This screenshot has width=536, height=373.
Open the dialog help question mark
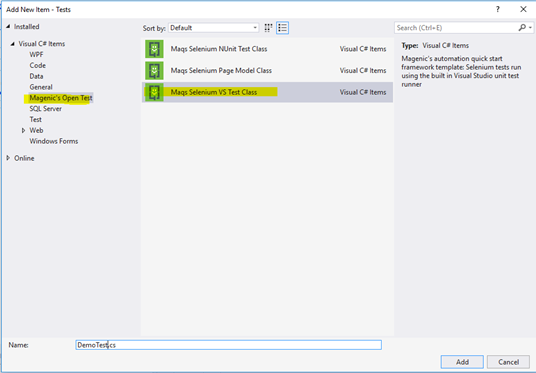tap(498, 9)
